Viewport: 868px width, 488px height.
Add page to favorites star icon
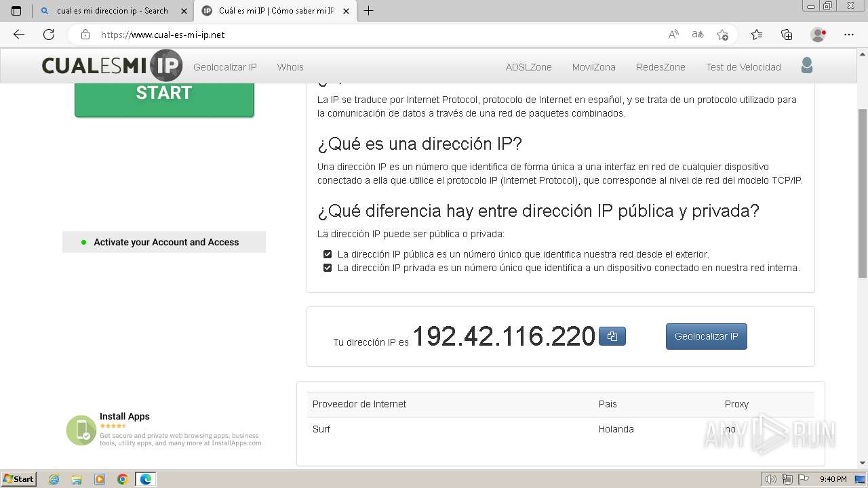tap(722, 35)
